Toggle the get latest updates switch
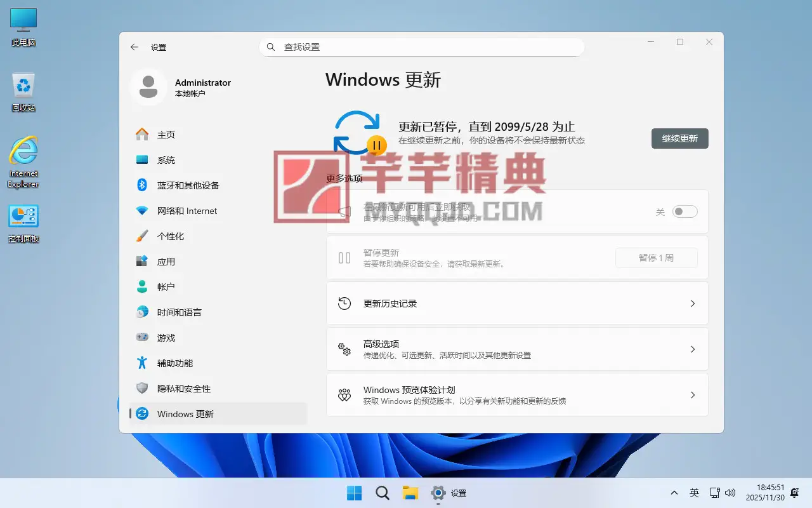812x508 pixels. (x=684, y=211)
